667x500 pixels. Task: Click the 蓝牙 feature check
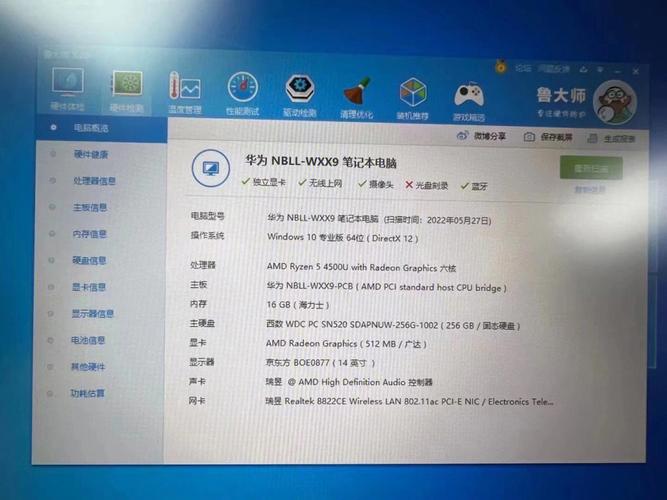[x=474, y=186]
